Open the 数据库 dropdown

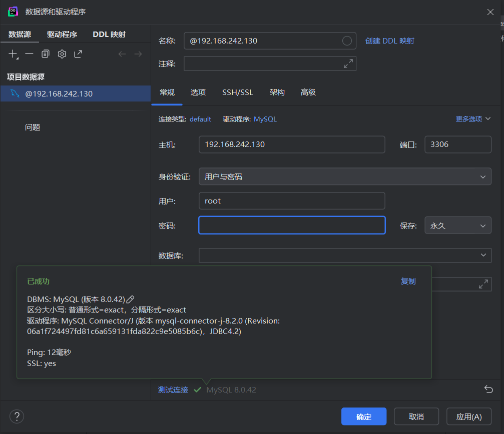pyautogui.click(x=345, y=255)
